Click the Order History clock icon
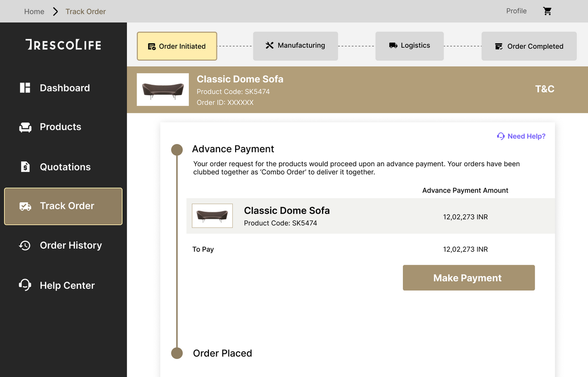 [25, 246]
